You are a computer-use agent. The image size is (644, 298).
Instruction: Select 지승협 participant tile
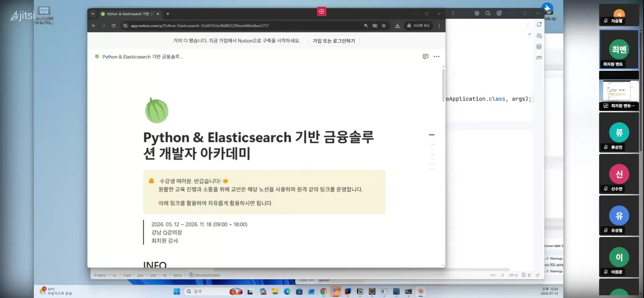click(x=619, y=15)
